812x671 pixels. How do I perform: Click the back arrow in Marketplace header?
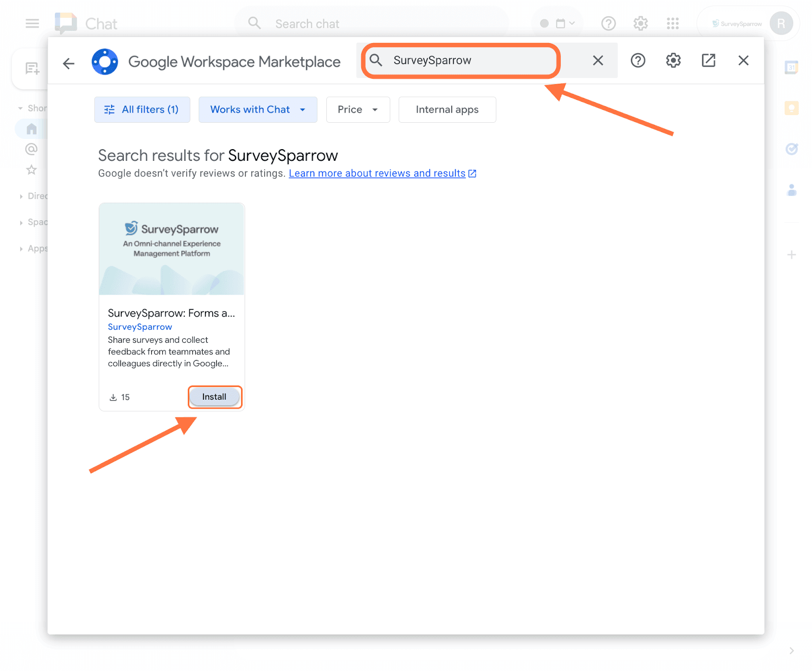[x=69, y=63]
